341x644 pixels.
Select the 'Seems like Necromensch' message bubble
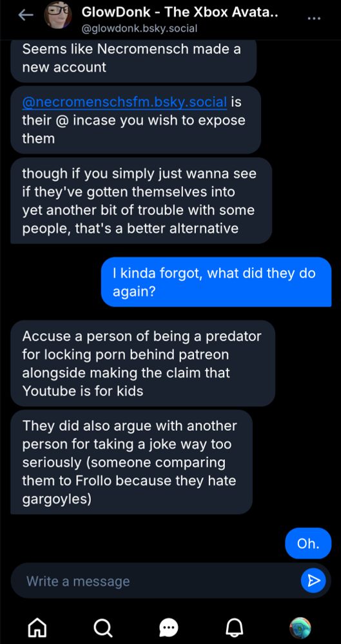coord(133,60)
